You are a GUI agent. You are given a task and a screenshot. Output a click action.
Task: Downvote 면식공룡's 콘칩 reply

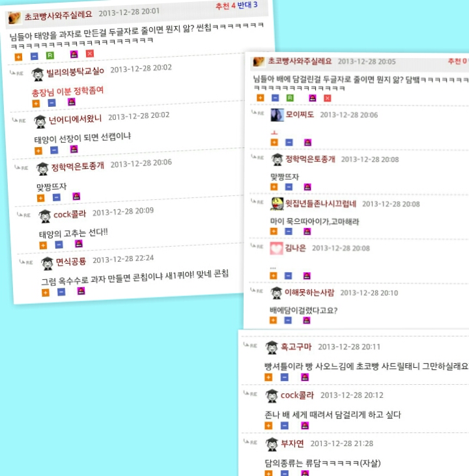61,292
